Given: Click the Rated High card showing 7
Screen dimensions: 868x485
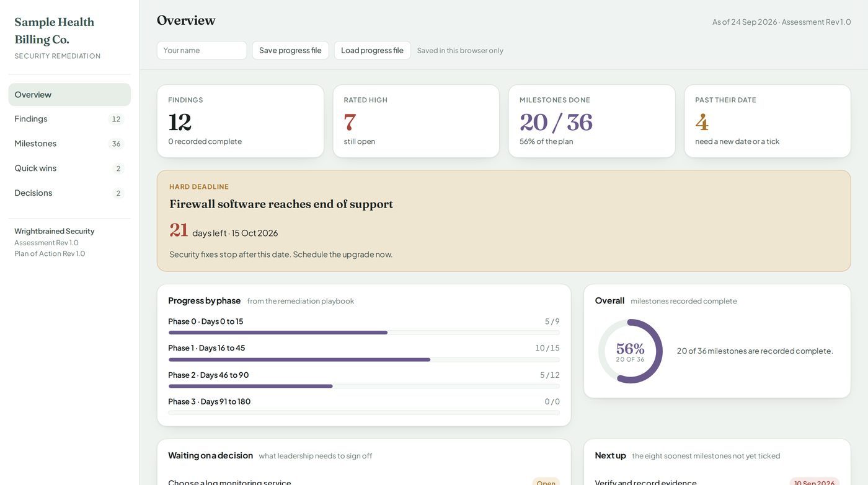Looking at the screenshot, I should click(416, 121).
